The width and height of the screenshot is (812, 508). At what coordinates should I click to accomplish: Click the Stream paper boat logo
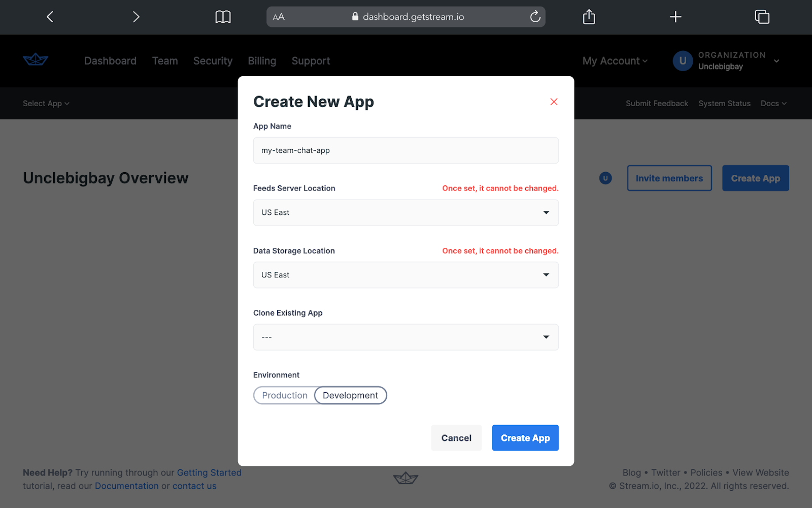click(x=36, y=59)
